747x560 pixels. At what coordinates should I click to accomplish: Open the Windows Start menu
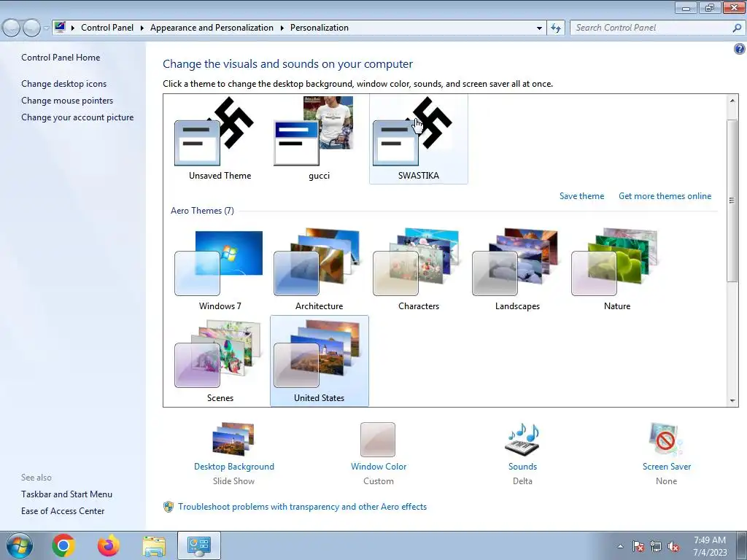coord(20,545)
